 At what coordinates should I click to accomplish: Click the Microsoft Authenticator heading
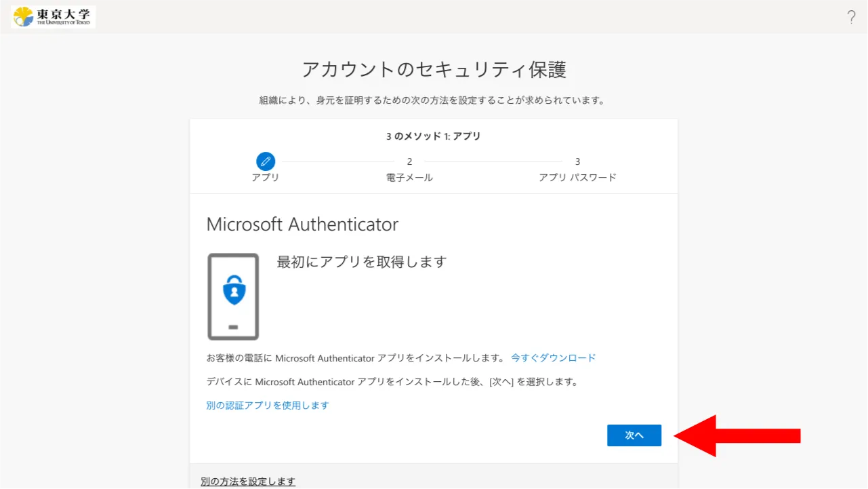[302, 224]
